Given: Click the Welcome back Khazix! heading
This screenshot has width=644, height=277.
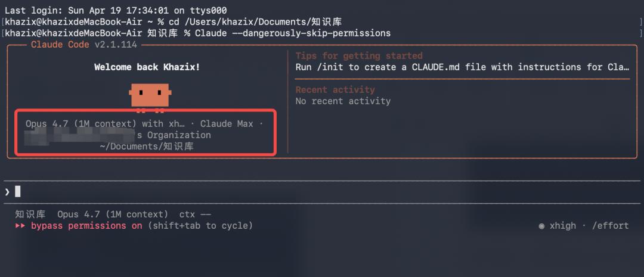Looking at the screenshot, I should point(147,67).
